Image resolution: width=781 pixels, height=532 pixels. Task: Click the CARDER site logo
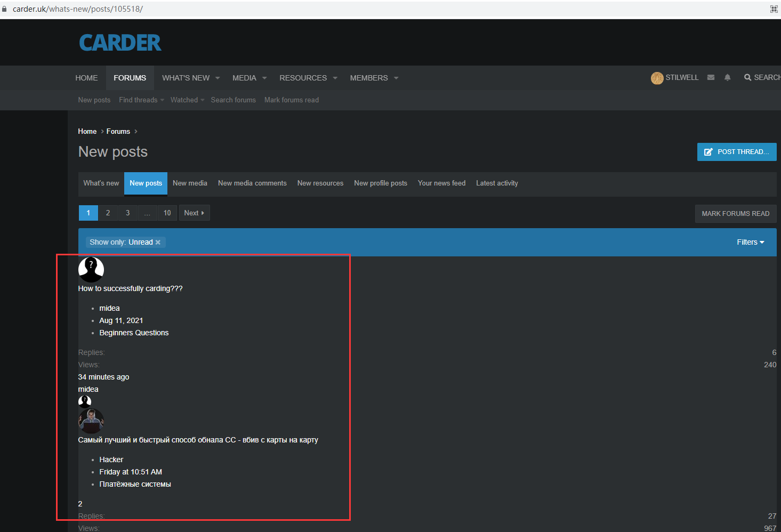(120, 43)
